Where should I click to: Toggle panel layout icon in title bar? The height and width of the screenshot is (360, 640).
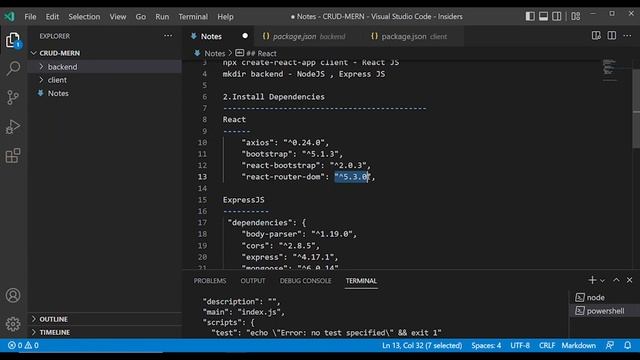coord(543,16)
